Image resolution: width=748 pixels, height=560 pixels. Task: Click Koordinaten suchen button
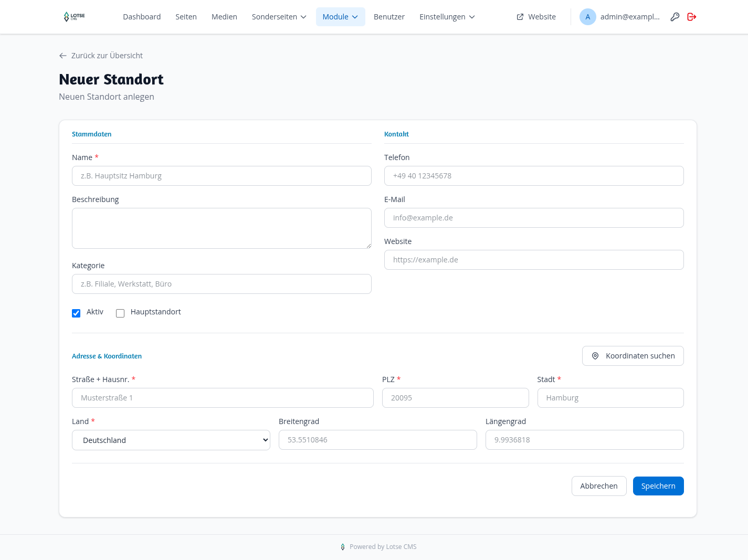pos(633,356)
